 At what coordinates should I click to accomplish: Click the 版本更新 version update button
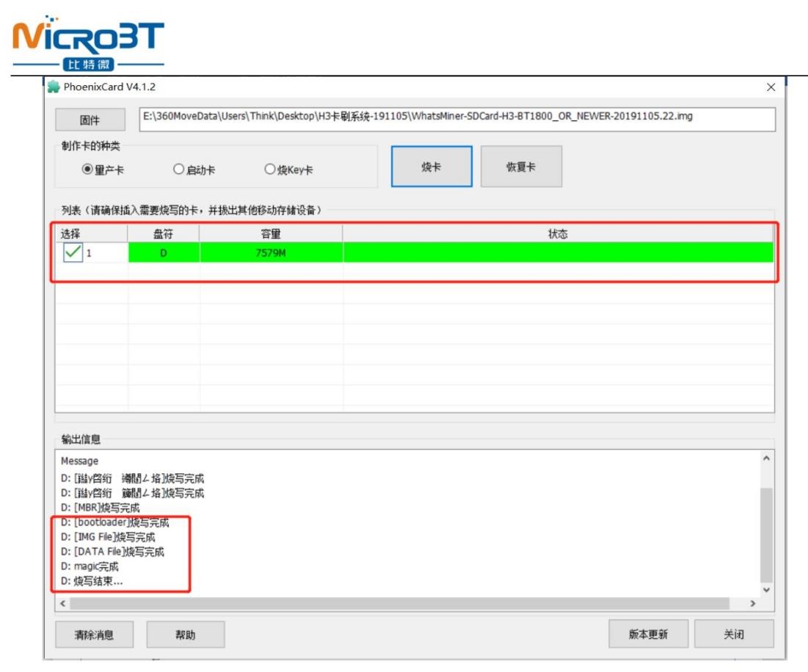(x=648, y=635)
